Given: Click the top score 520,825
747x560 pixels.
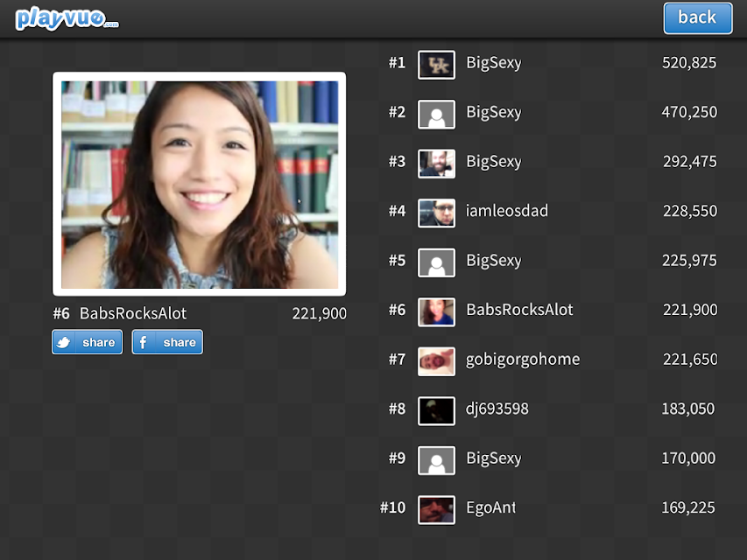Looking at the screenshot, I should click(x=689, y=62).
